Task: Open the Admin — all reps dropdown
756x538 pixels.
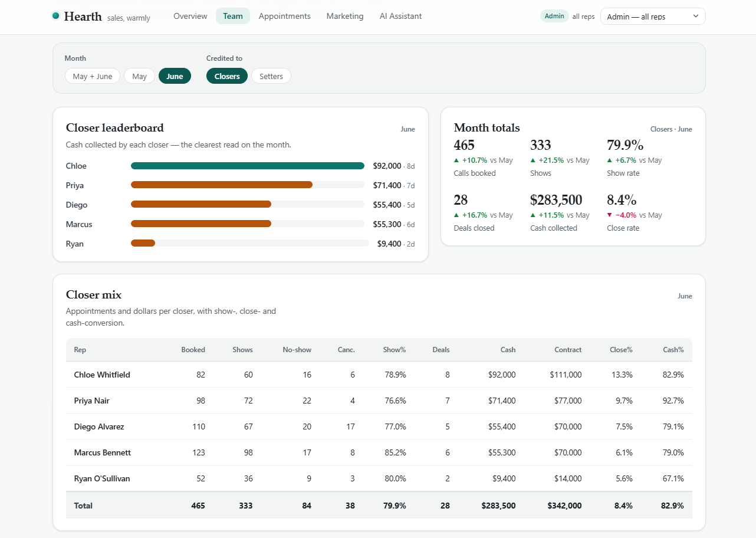Action: 653,17
